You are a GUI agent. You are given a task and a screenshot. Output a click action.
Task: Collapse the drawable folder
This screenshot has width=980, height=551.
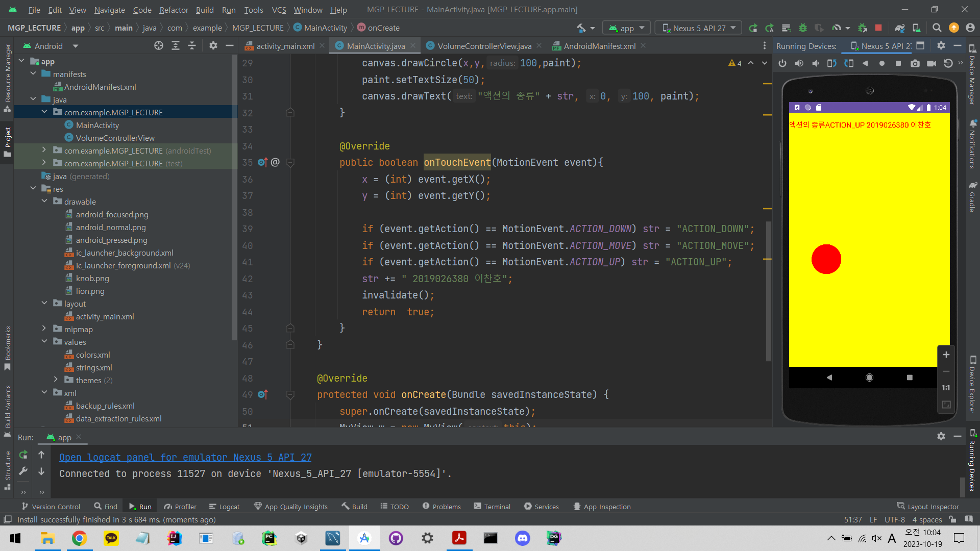tap(44, 202)
